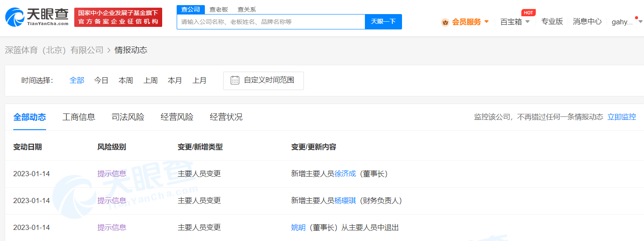The height and width of the screenshot is (241, 644).
Task: Click the Tianyancha logo
Action: pyautogui.click(x=37, y=17)
